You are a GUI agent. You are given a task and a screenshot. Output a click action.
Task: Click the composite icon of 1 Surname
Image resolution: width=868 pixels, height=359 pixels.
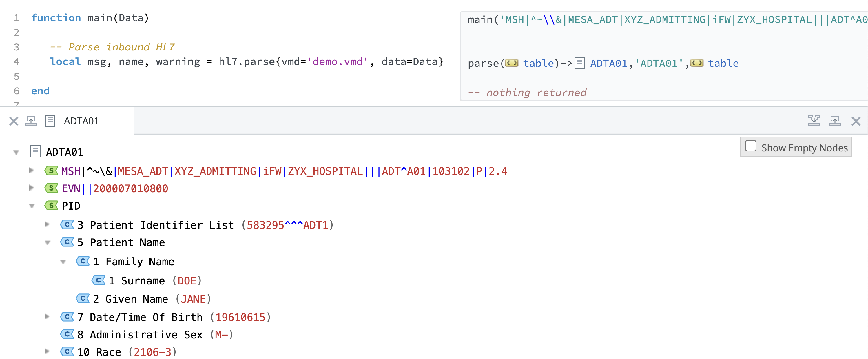pos(99,280)
